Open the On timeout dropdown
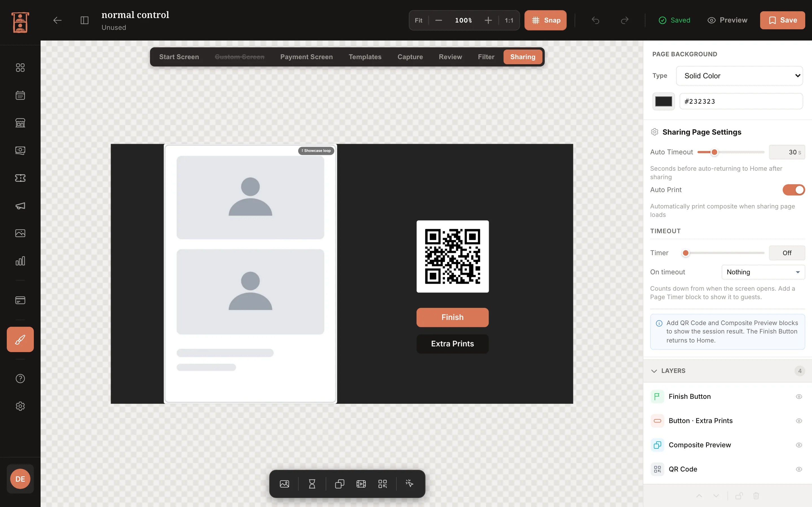 coord(763,272)
